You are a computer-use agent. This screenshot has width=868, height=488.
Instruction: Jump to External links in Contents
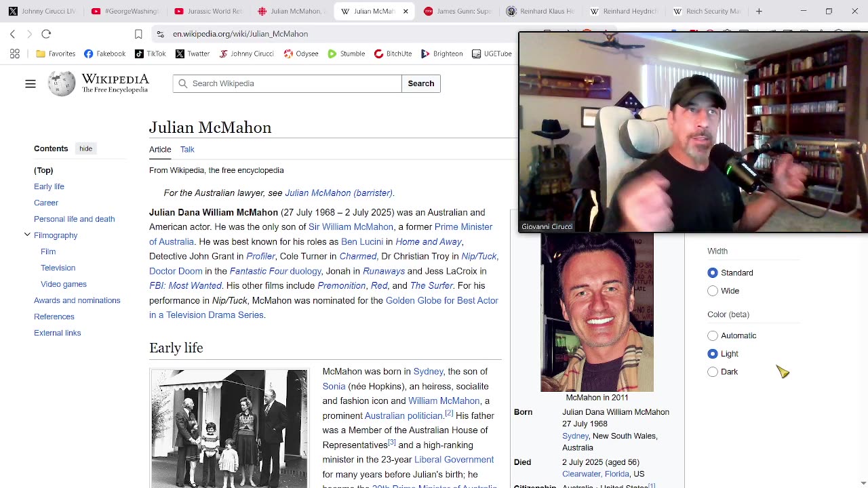click(57, 333)
